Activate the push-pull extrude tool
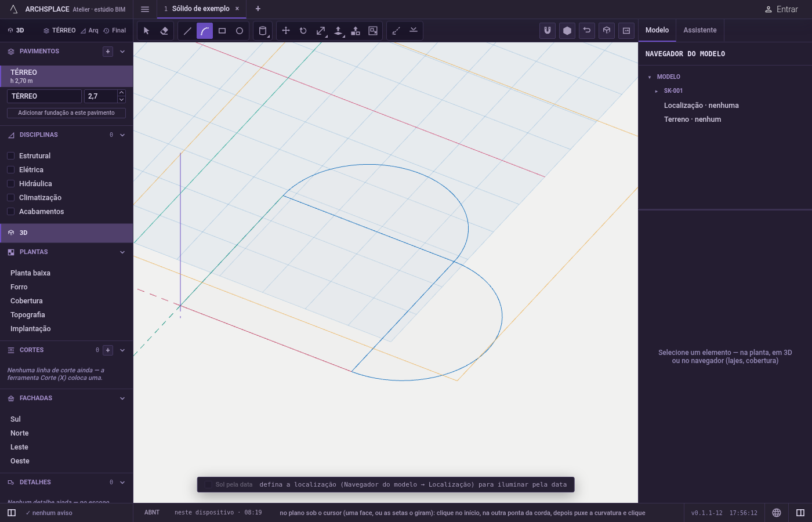Screen dimensions: 812x522 tap(338, 31)
